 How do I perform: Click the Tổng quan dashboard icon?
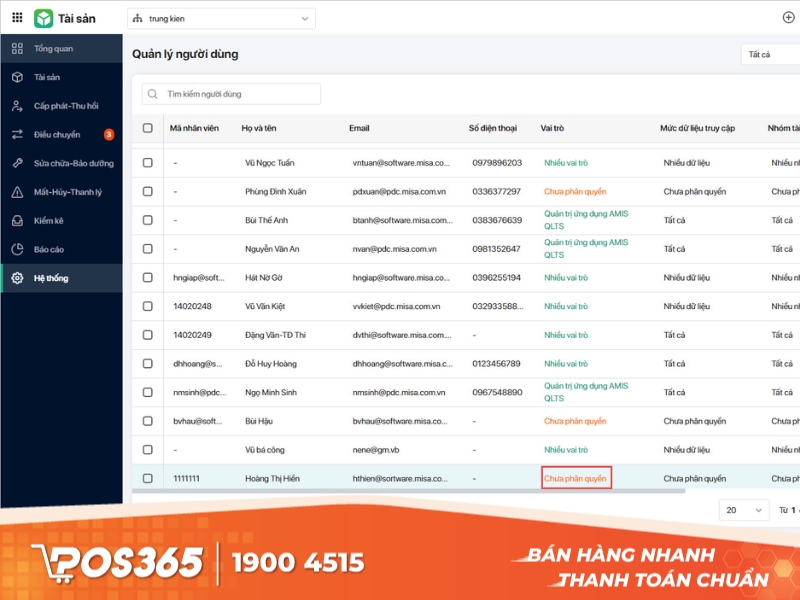17,49
